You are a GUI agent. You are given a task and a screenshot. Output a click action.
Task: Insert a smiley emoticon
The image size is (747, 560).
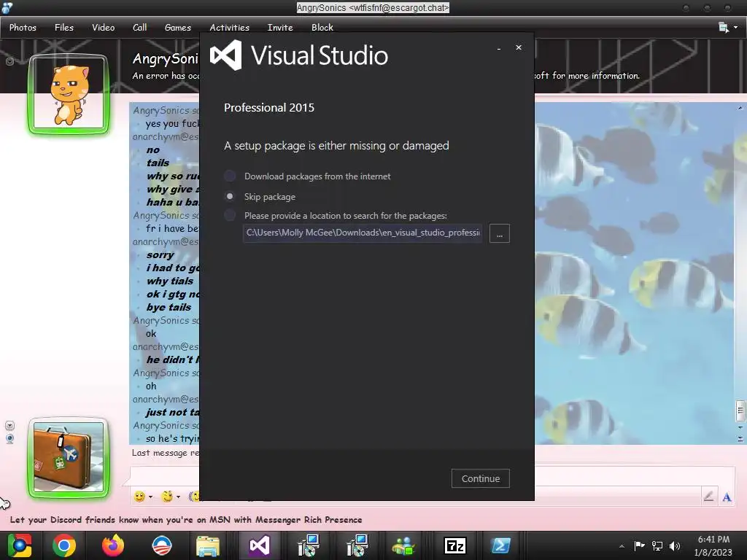[139, 497]
